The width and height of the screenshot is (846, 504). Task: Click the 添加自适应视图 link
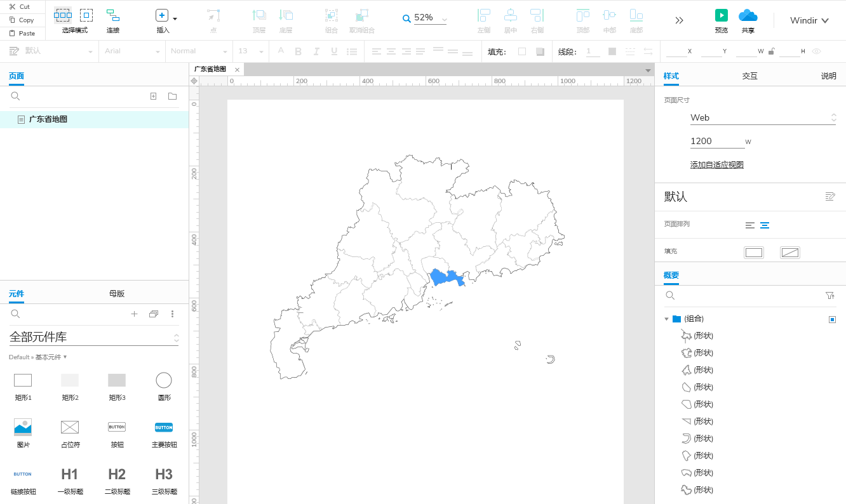[x=716, y=165]
